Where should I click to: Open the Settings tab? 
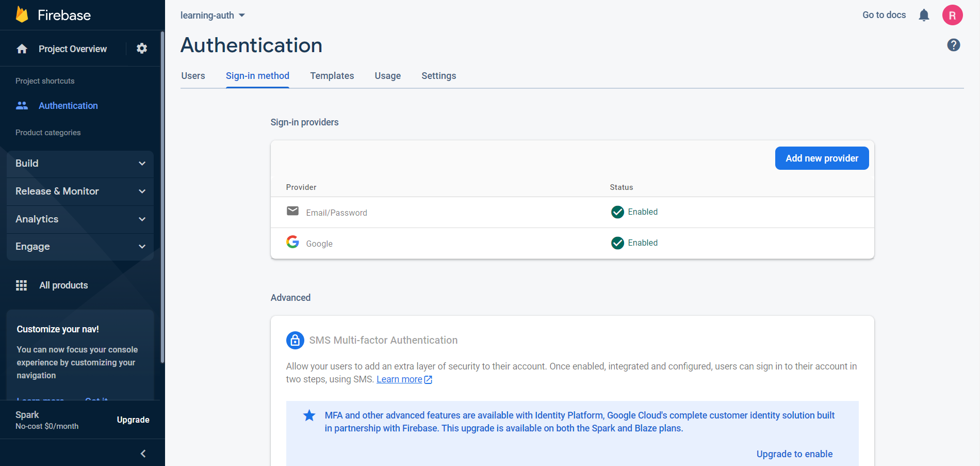438,76
